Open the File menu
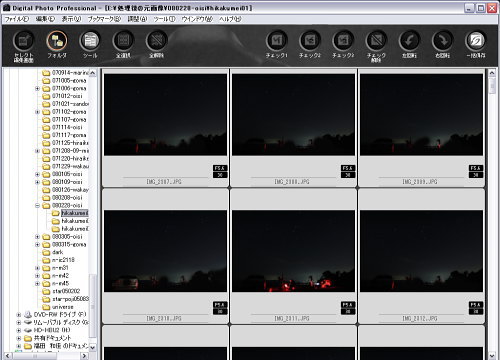The width and height of the screenshot is (500, 360). point(17,19)
